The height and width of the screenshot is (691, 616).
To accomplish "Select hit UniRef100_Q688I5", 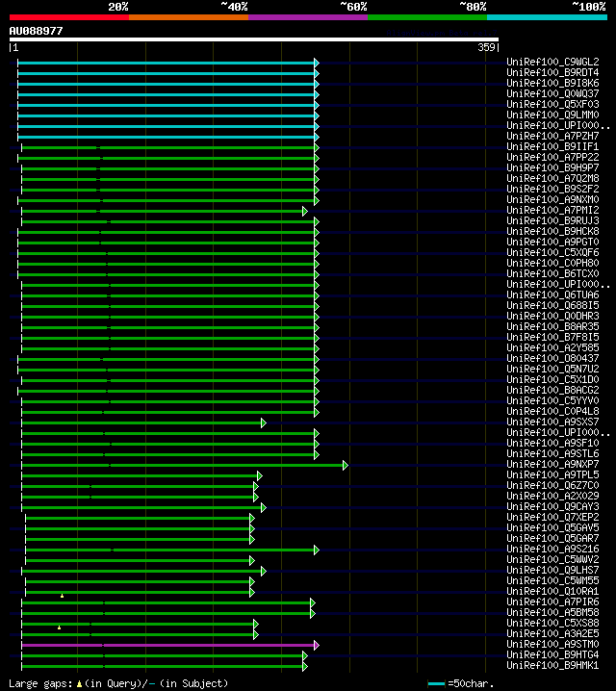I will pos(552,305).
